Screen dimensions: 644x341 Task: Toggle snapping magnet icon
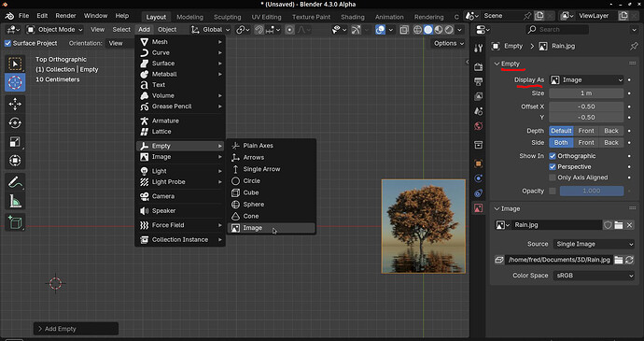click(x=259, y=30)
